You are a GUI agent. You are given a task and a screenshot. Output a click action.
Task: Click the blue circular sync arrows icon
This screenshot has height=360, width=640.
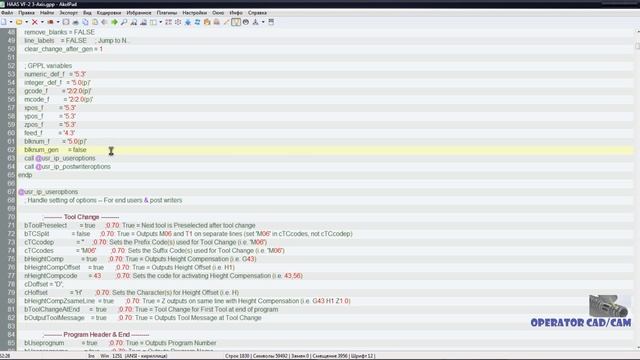[197, 22]
